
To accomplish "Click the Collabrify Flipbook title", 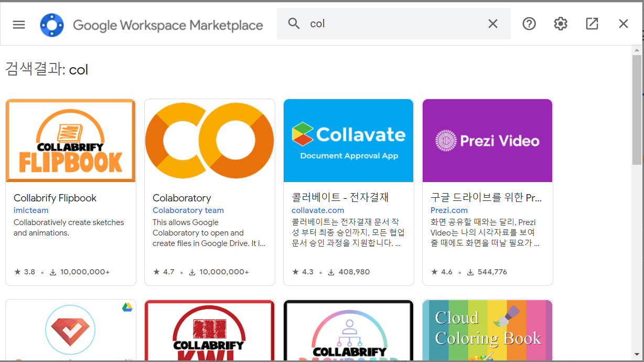I will [x=55, y=198].
